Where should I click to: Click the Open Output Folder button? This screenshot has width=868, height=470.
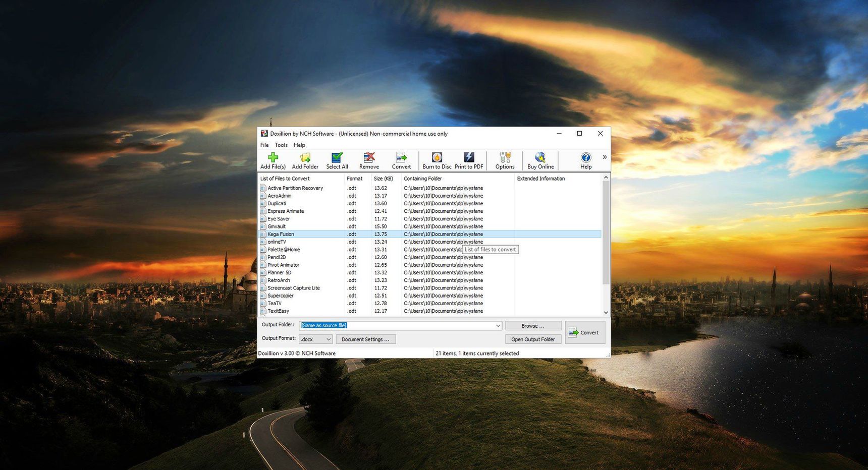(x=533, y=339)
